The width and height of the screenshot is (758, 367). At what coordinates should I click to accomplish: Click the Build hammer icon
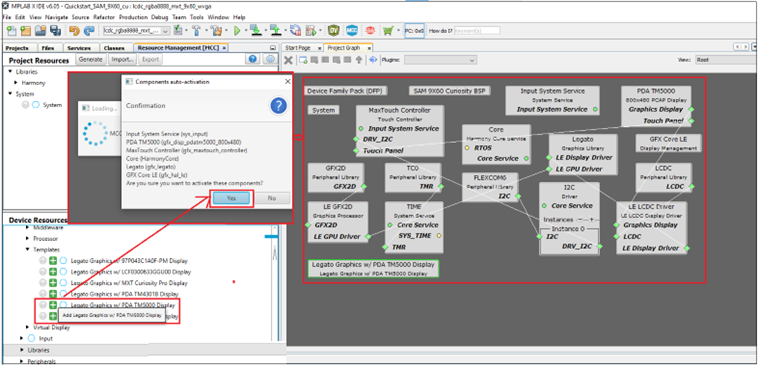coord(196,30)
